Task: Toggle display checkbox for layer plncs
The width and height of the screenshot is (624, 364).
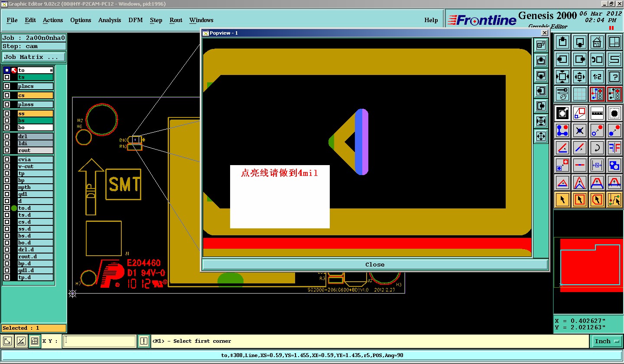Action: [x=7, y=86]
